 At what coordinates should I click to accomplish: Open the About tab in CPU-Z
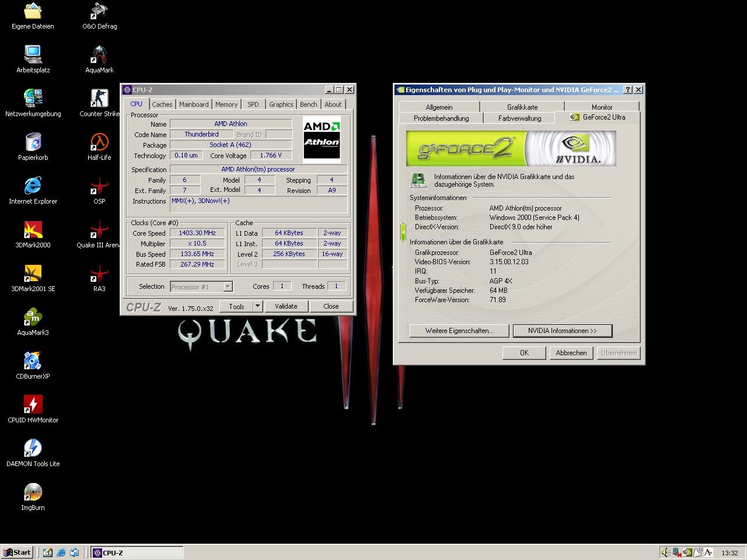333,104
